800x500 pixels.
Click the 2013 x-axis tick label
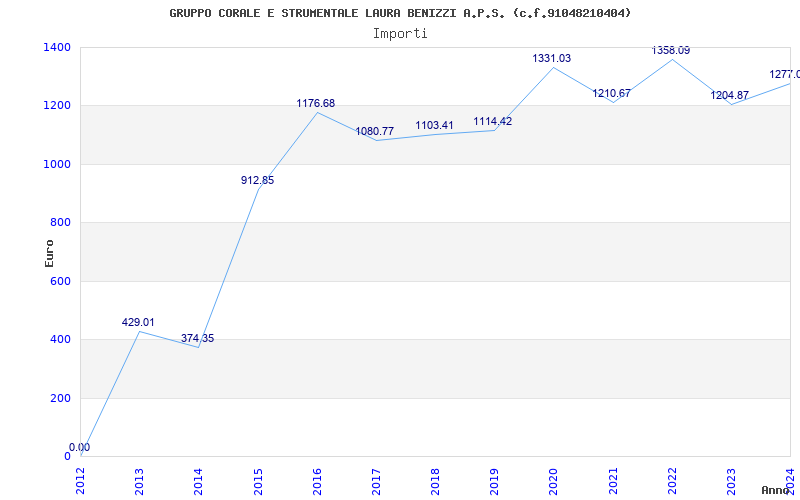tap(139, 482)
